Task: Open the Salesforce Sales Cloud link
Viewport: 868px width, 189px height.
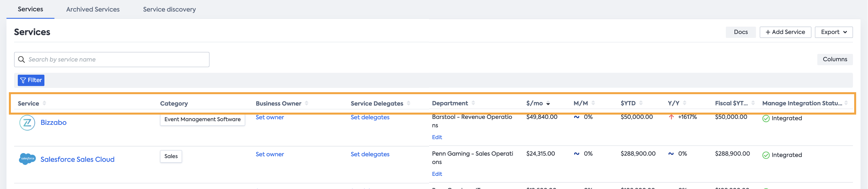Action: point(77,159)
